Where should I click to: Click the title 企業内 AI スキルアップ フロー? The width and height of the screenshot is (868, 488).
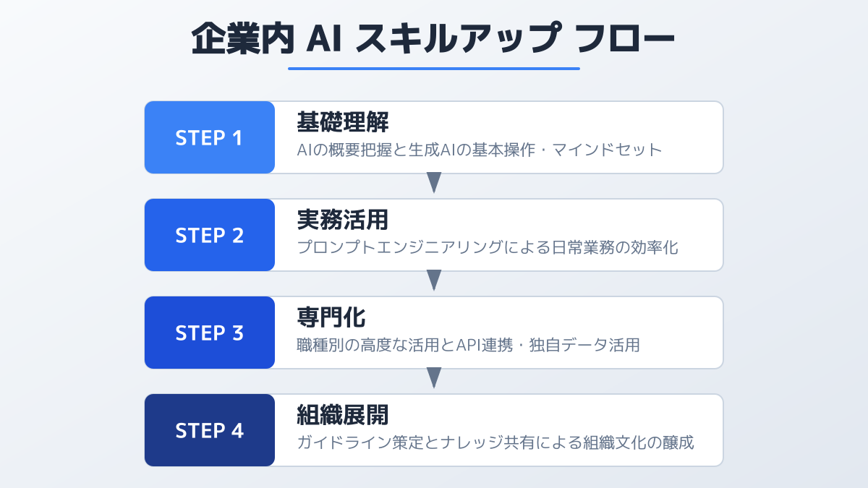coord(434,40)
